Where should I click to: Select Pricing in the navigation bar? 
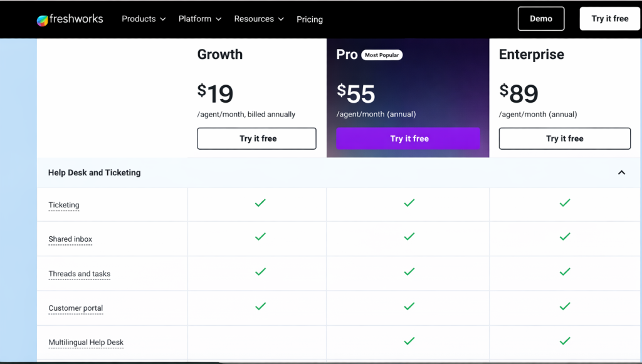(x=310, y=19)
